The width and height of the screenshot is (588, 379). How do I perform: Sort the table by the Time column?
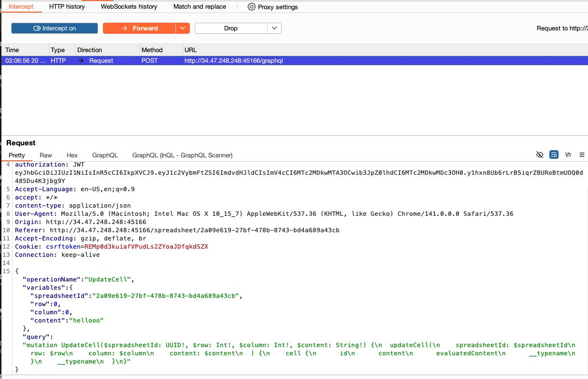(13, 50)
